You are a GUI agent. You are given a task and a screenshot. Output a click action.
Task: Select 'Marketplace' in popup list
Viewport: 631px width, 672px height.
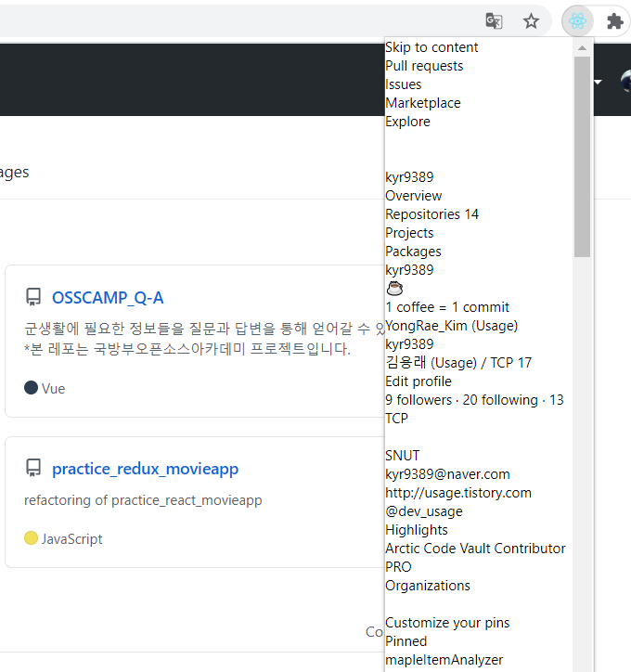(x=423, y=103)
